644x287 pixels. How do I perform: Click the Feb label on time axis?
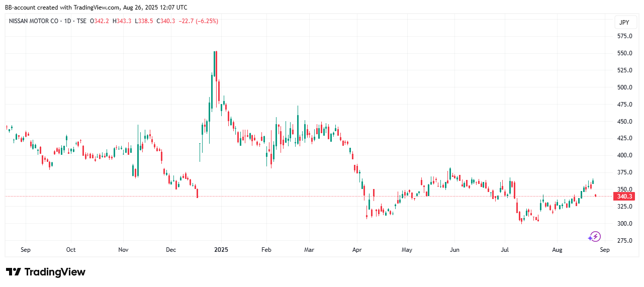point(266,250)
